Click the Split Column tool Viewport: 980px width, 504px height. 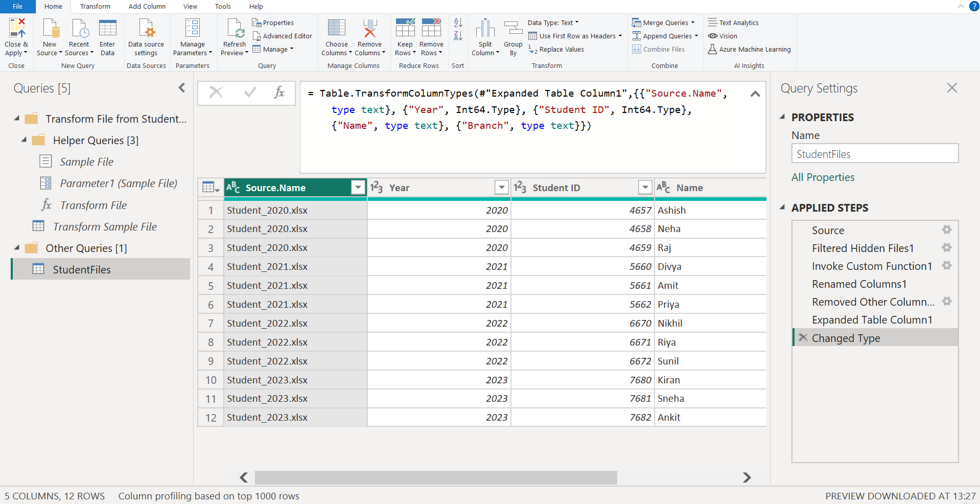click(x=484, y=36)
